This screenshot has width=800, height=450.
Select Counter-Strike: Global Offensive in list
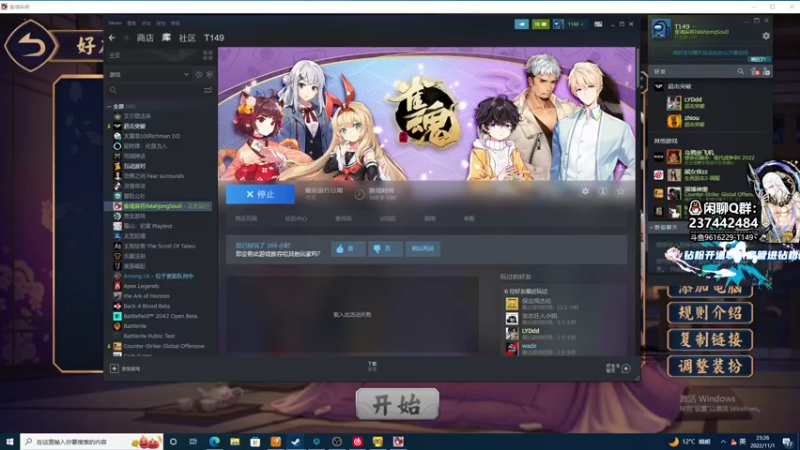pyautogui.click(x=164, y=346)
